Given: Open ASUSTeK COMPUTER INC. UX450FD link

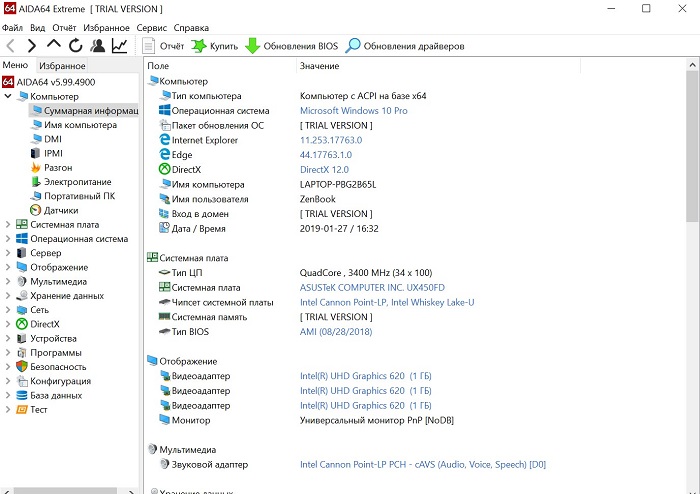Looking at the screenshot, I should coord(372,287).
